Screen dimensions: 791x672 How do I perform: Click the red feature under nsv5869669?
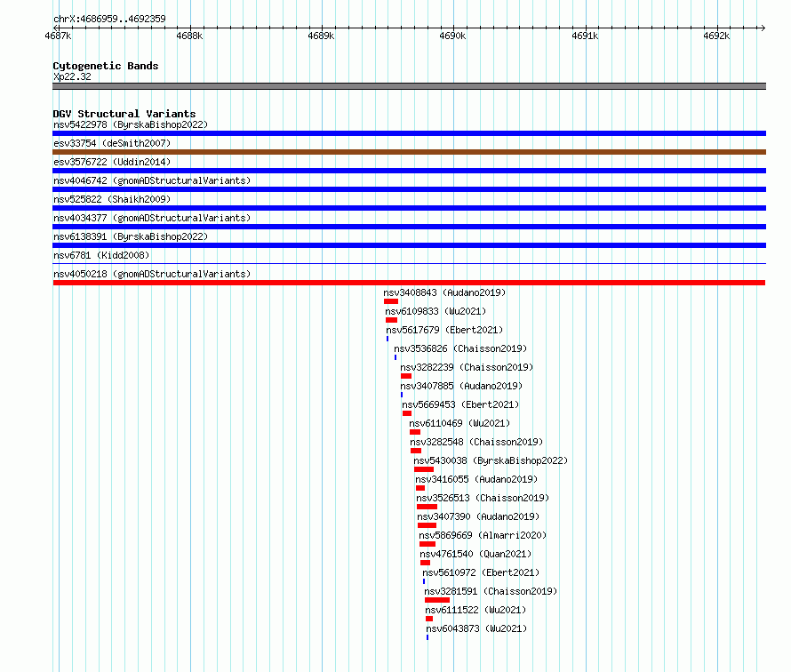click(427, 544)
